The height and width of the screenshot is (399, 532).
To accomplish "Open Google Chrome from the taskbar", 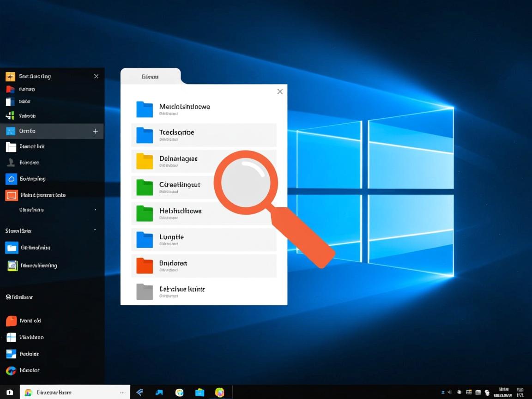I will (179, 392).
